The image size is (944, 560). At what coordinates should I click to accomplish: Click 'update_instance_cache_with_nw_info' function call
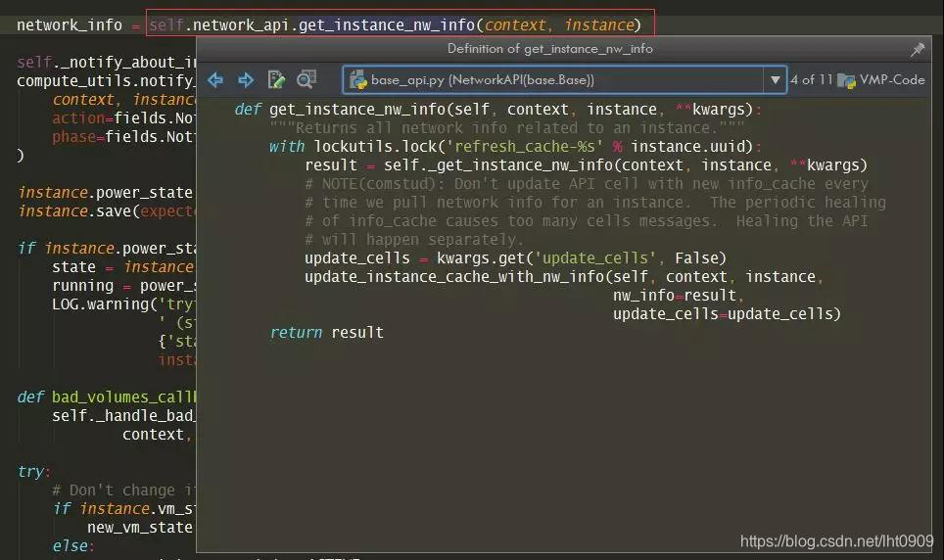[x=454, y=276]
